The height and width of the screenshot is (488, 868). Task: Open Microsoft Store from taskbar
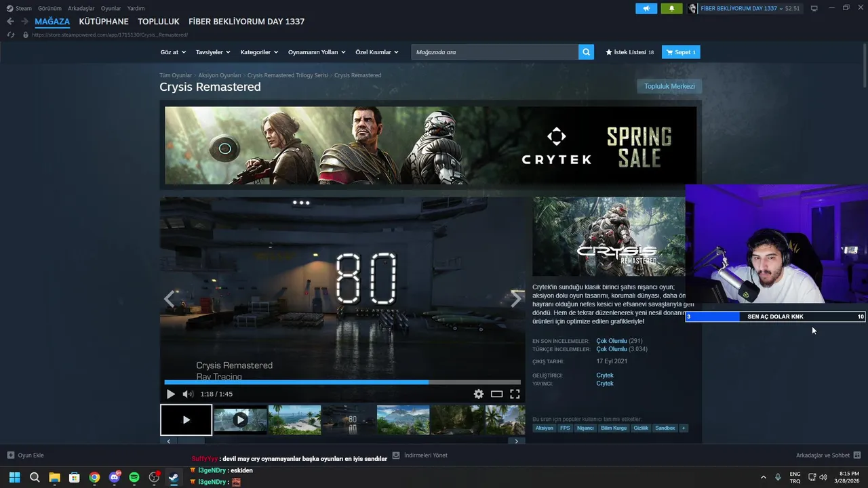[75, 477]
